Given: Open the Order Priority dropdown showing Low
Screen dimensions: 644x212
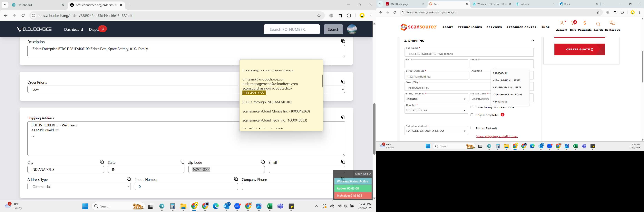Looking at the screenshot, I should pyautogui.click(x=186, y=89).
